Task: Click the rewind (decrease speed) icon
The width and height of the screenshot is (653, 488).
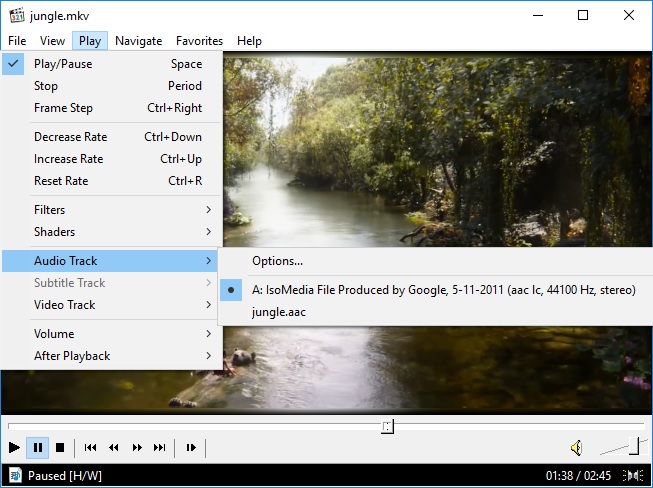Action: (x=114, y=447)
